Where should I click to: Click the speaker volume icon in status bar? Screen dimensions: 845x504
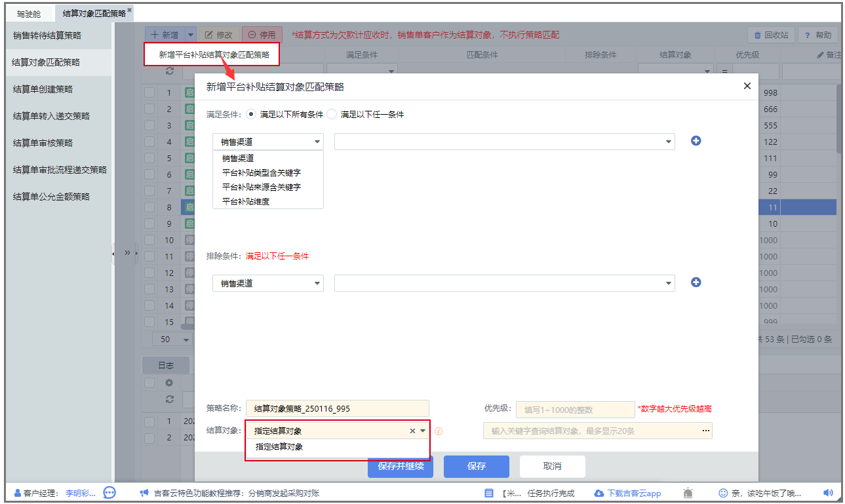pyautogui.click(x=828, y=493)
